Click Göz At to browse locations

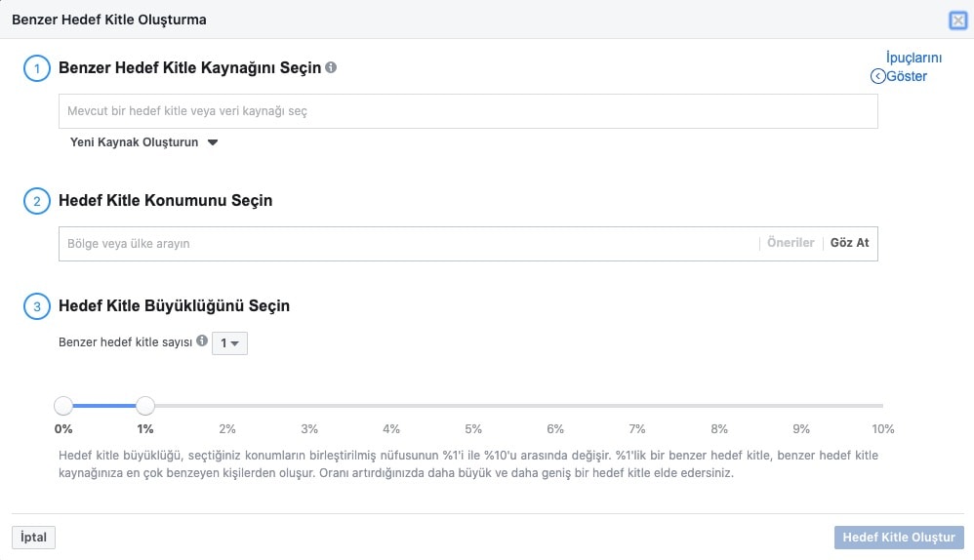click(849, 243)
